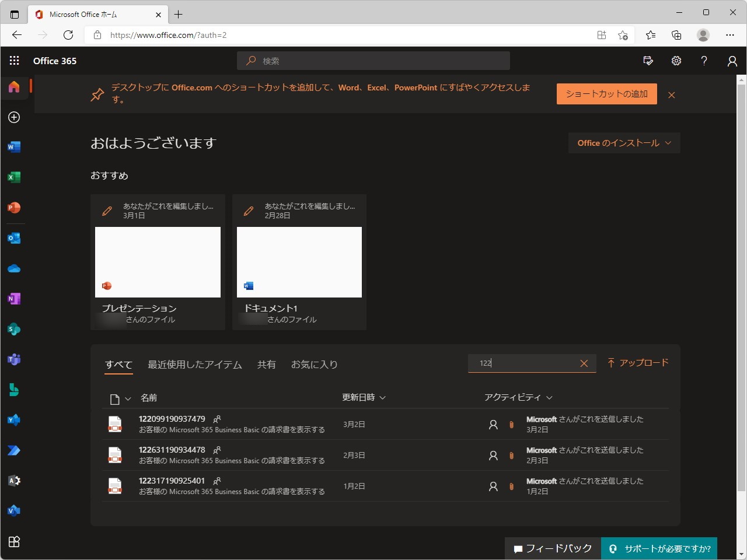Open OneDrive from the sidebar
Screen dimensions: 747x560
pos(14,268)
